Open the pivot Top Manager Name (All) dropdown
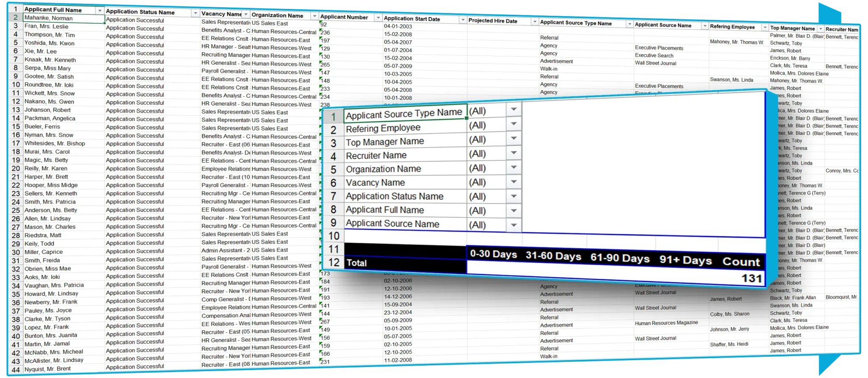 (514, 139)
